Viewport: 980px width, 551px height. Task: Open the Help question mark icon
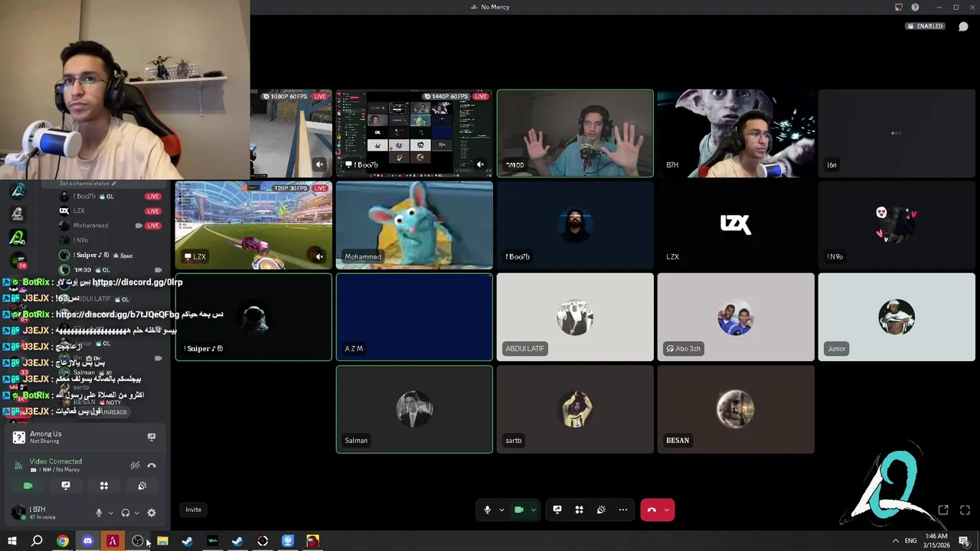point(915,7)
